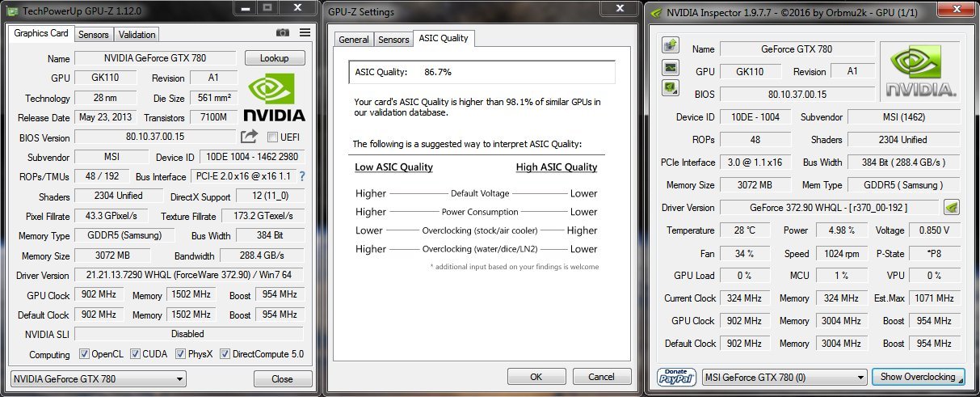Screen dimensions: 980x397
Task: Toggle the PhysX checkbox
Action: point(179,354)
